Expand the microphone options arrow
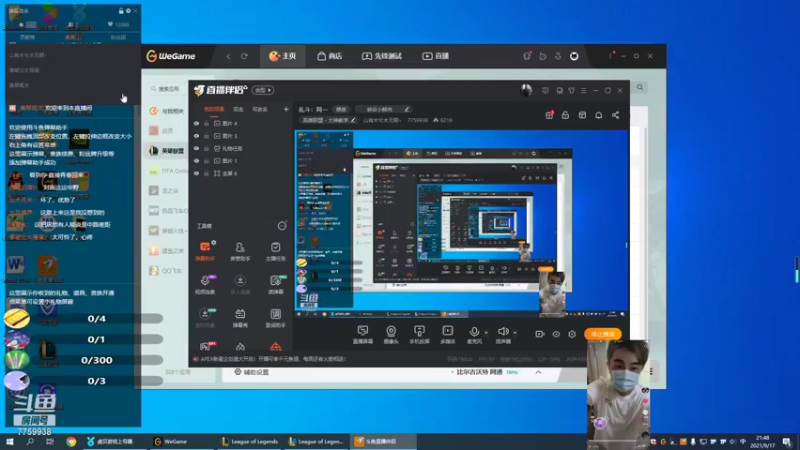 (486, 333)
